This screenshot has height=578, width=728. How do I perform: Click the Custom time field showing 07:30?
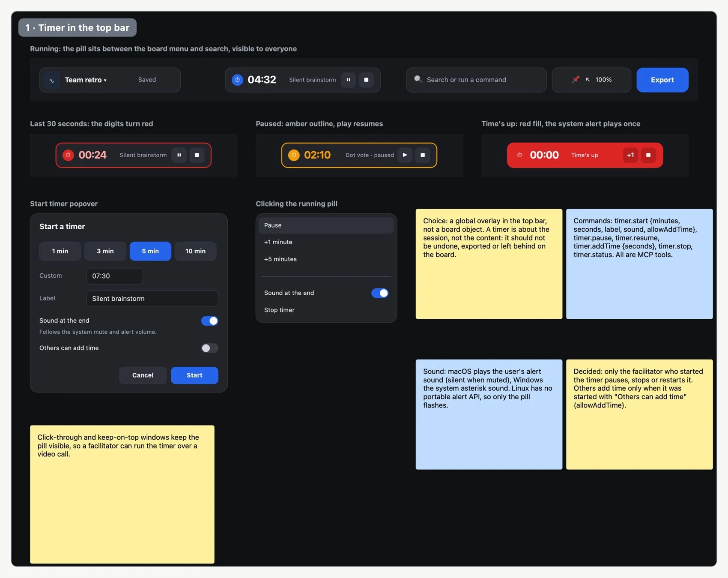tap(114, 276)
